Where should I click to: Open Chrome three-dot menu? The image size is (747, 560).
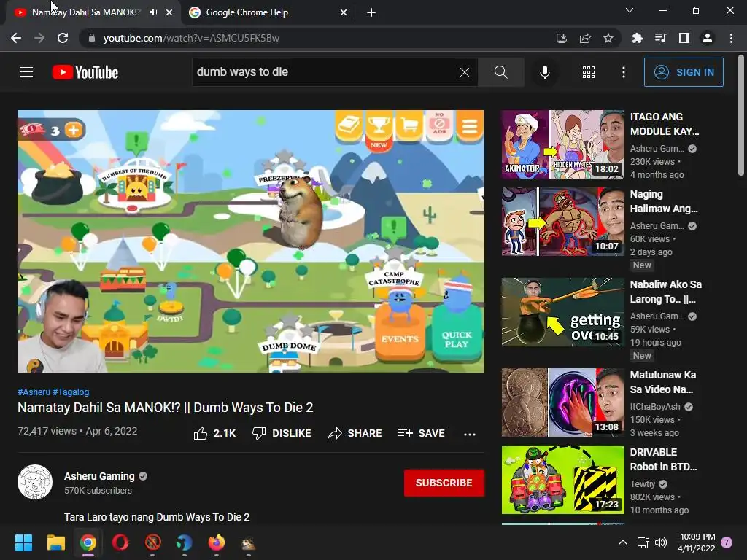click(x=731, y=38)
